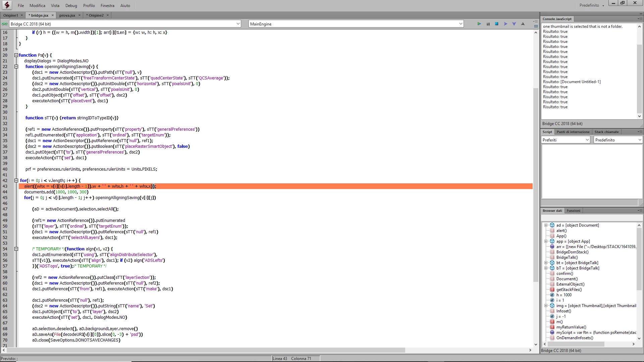
Task: Open the Bridge CC 2018 target dropdown
Action: (238, 24)
